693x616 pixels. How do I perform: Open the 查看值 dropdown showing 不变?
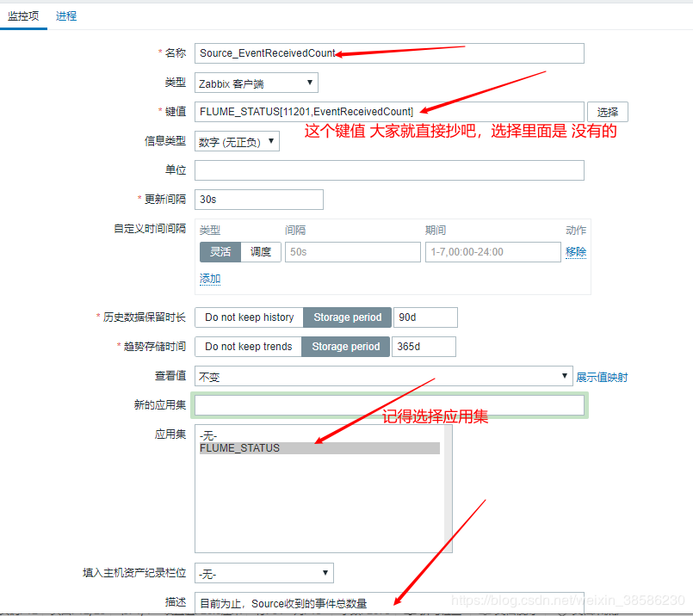click(384, 376)
